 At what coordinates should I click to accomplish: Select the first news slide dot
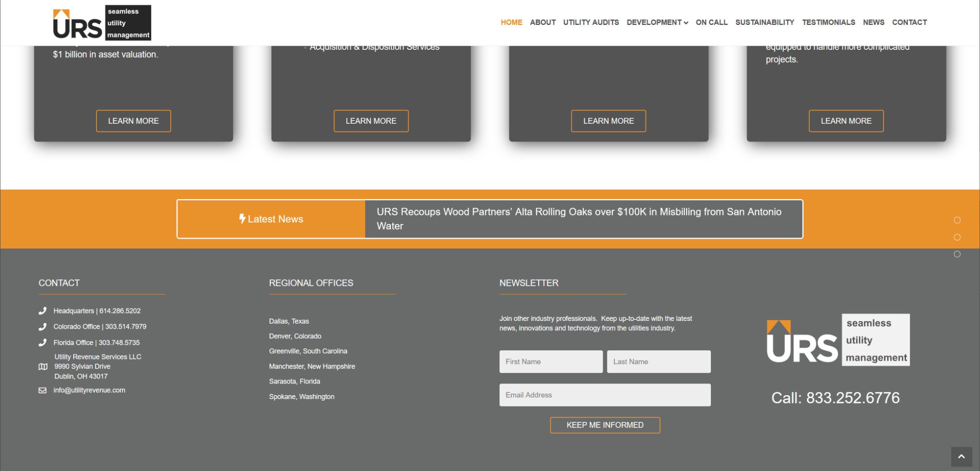tap(957, 220)
